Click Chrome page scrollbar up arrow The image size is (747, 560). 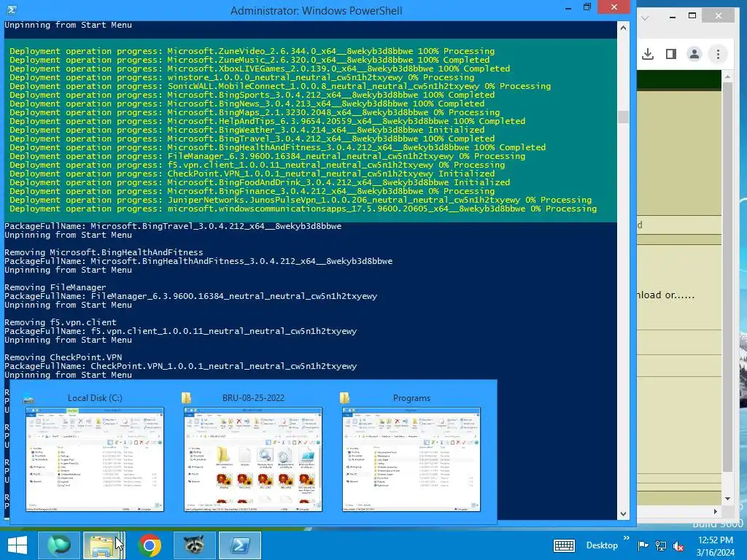[727, 76]
